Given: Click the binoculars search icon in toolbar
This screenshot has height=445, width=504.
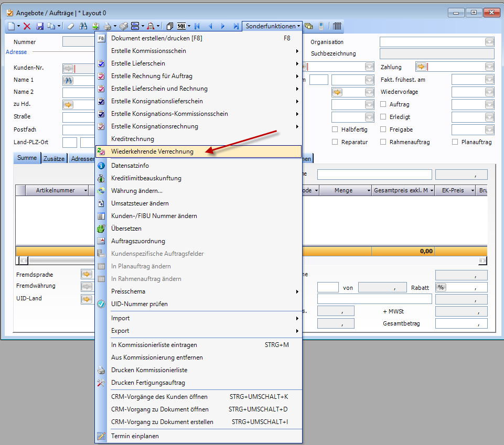Looking at the screenshot, I should pos(83,26).
